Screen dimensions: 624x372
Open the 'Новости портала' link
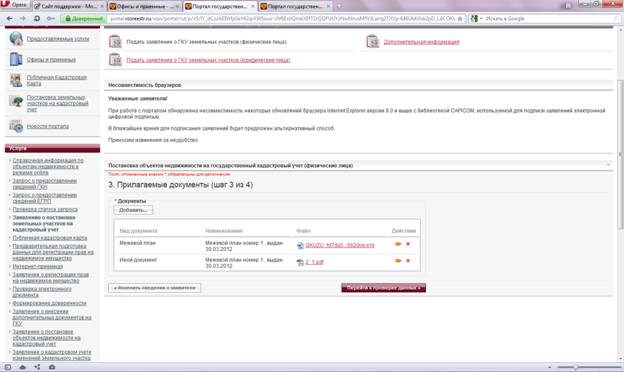pyautogui.click(x=48, y=126)
